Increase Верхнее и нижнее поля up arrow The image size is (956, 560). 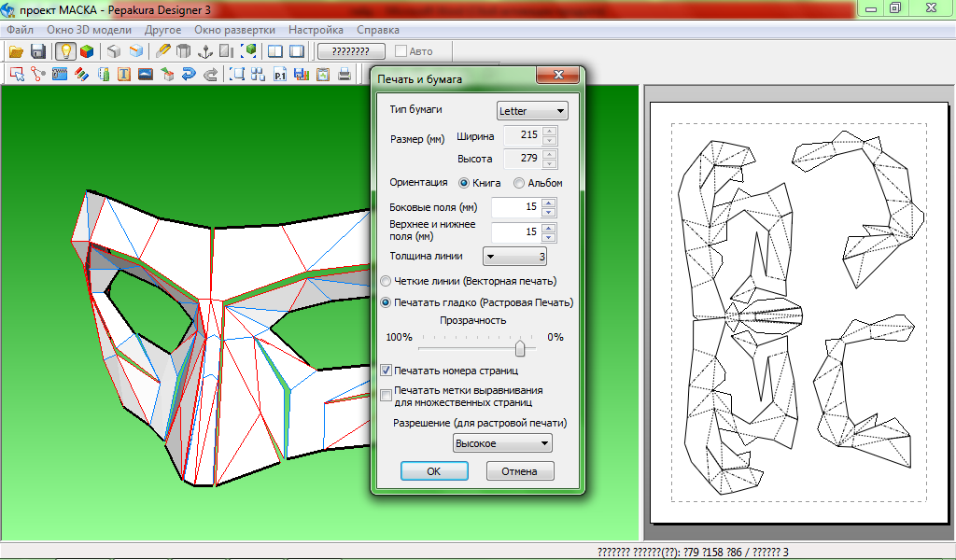point(549,228)
